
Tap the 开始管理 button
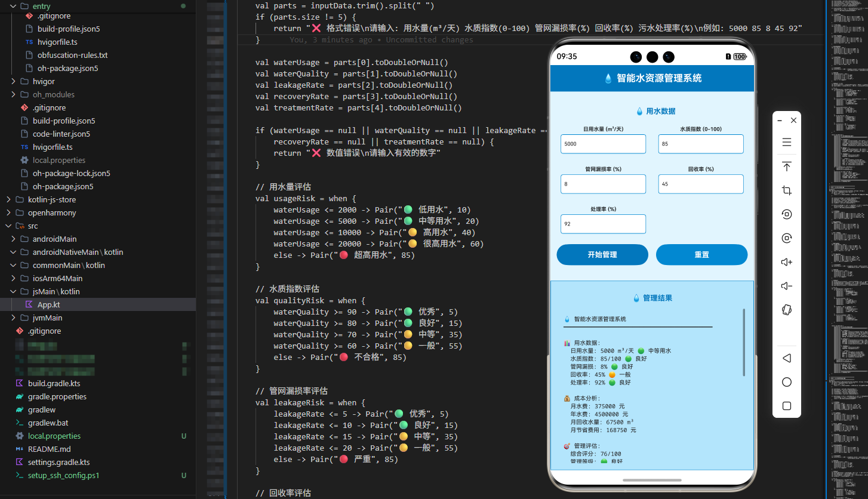tap(602, 254)
